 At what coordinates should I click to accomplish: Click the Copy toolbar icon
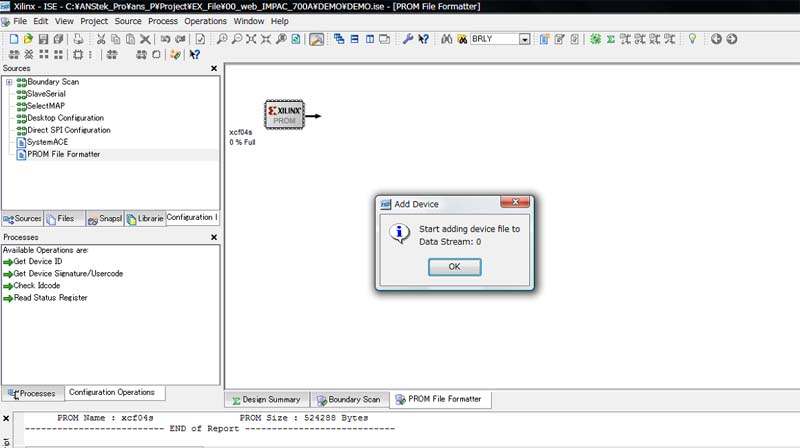116,39
